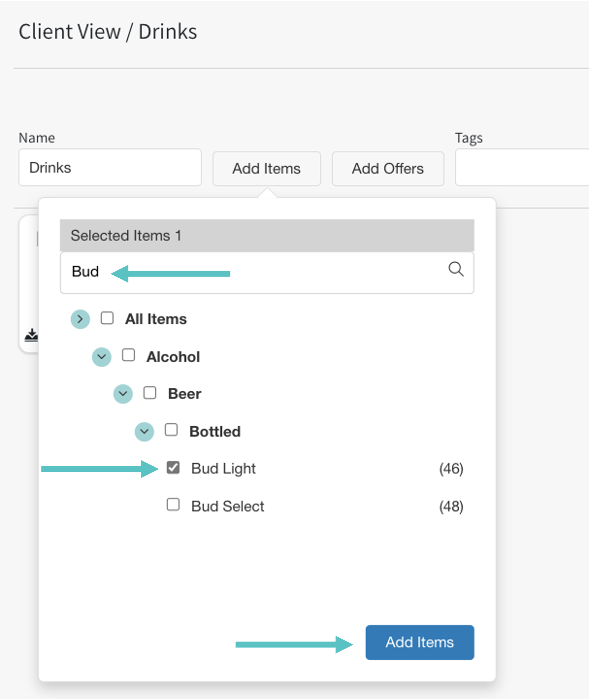Screen dimensions: 589x700
Task: Click the search magnifier icon
Action: coord(456,269)
